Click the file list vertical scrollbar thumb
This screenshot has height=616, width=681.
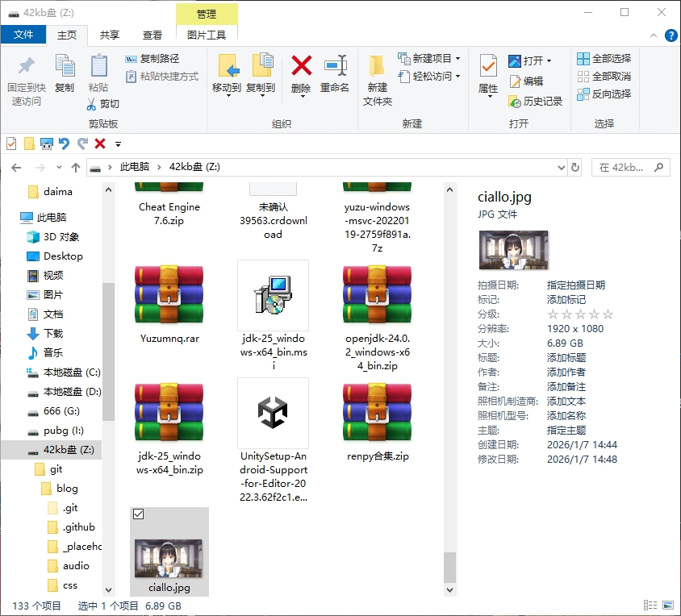(x=449, y=568)
